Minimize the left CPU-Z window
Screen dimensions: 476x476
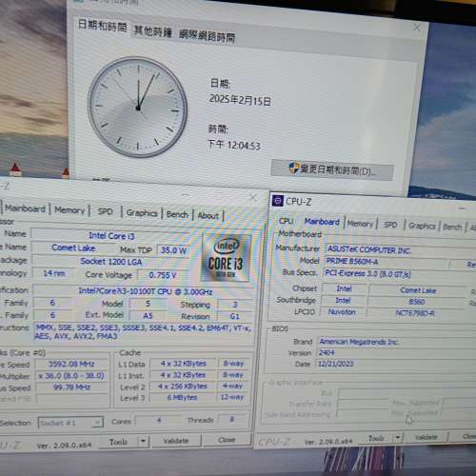pos(187,194)
